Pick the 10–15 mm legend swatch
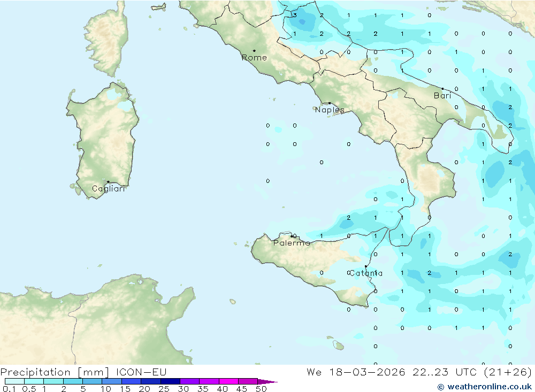The width and height of the screenshot is (535, 392). 112,381
